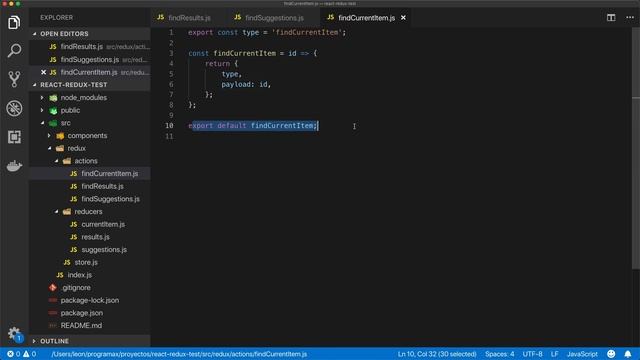
Task: Open the editor More Actions ellipsis
Action: [630, 18]
